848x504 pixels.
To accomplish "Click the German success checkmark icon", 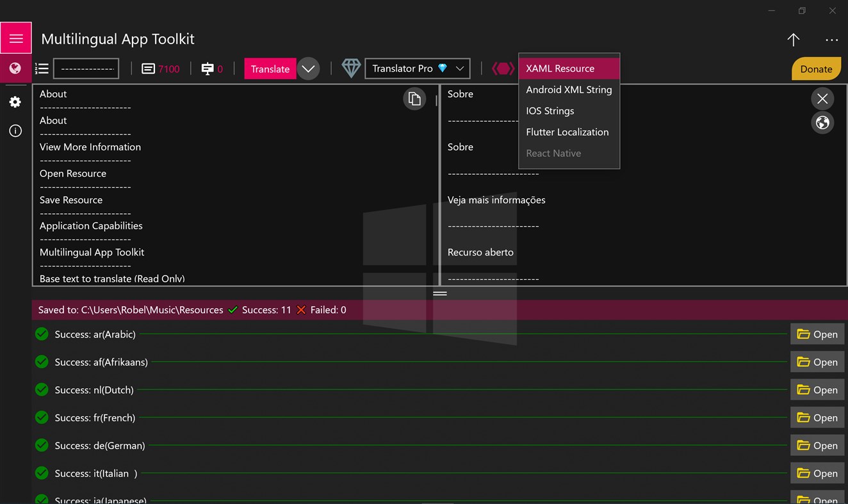I will point(42,445).
